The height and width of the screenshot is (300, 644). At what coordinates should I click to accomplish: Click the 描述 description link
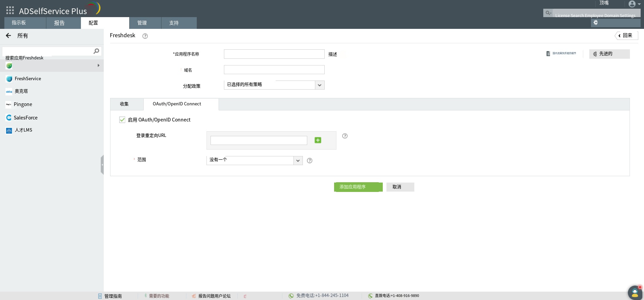point(333,54)
